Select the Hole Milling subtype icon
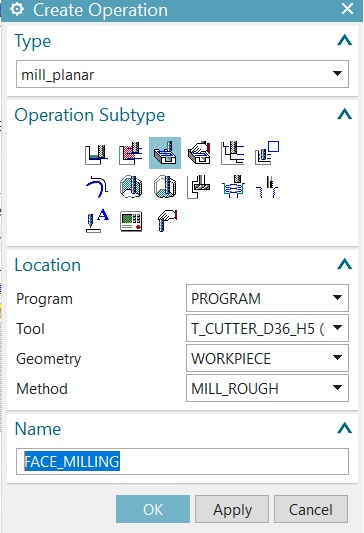The image size is (364, 533). pyautogui.click(x=233, y=187)
